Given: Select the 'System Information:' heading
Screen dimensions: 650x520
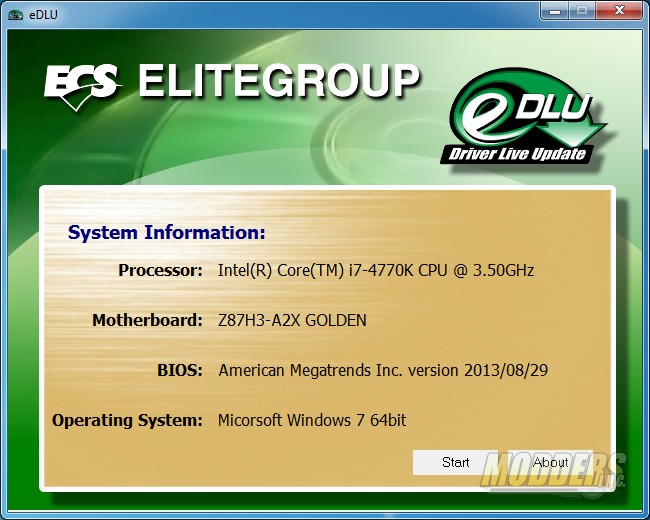Looking at the screenshot, I should (167, 233).
